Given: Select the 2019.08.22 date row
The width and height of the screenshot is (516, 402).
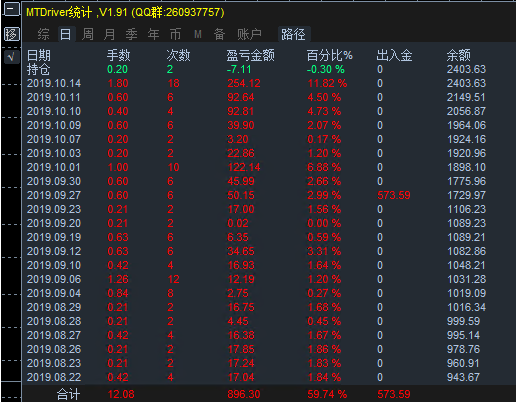Looking at the screenshot, I should point(54,377).
